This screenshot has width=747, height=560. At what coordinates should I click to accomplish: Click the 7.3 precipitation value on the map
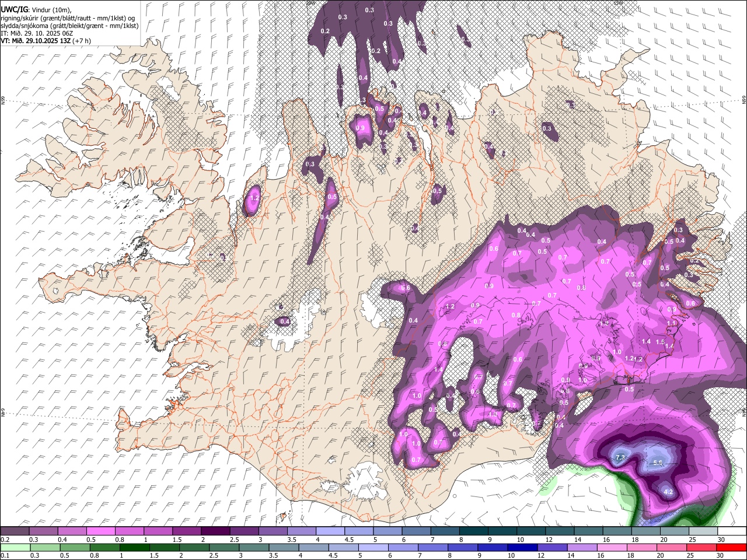[x=620, y=457]
